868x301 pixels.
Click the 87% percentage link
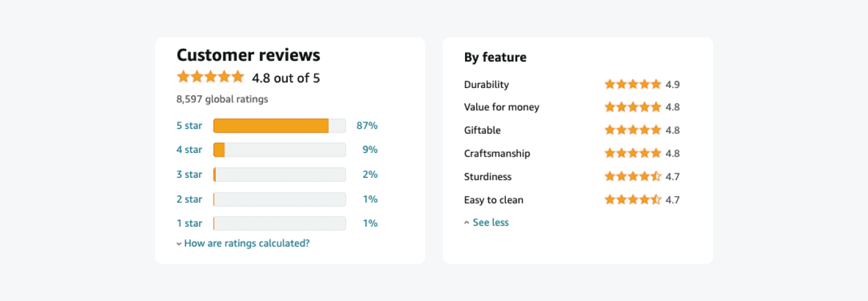pos(367,126)
